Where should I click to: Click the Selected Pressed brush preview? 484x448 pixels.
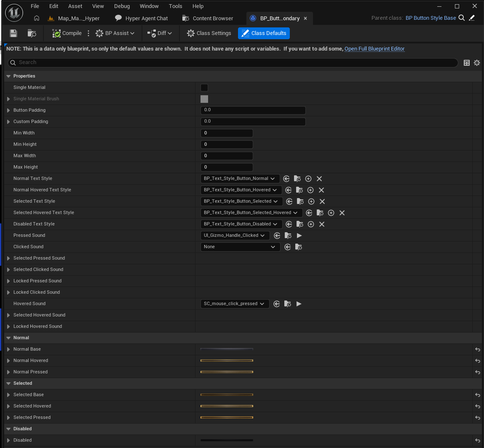pyautogui.click(x=227, y=417)
